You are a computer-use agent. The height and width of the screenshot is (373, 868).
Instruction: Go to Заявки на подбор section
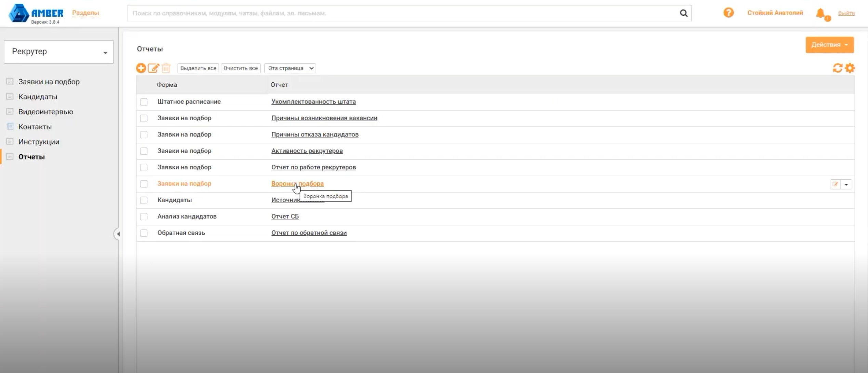tap(49, 82)
